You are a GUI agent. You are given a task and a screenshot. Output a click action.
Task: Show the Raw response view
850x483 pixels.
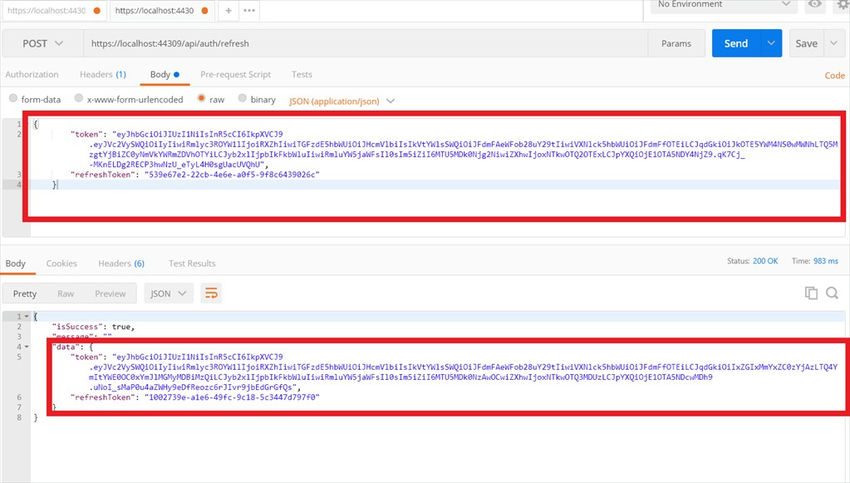tap(66, 293)
